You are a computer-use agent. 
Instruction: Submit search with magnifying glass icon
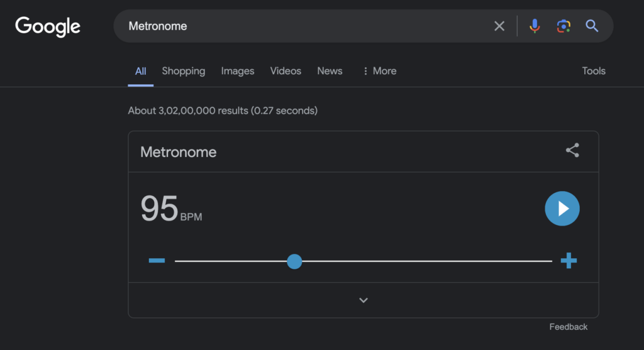(x=591, y=26)
